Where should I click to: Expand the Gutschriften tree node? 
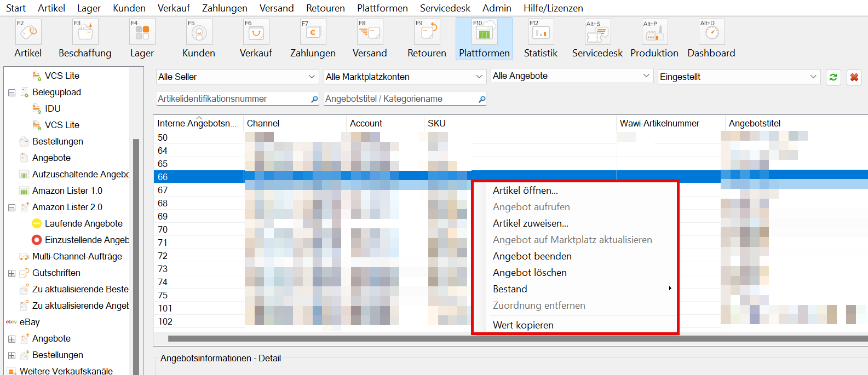tap(12, 273)
